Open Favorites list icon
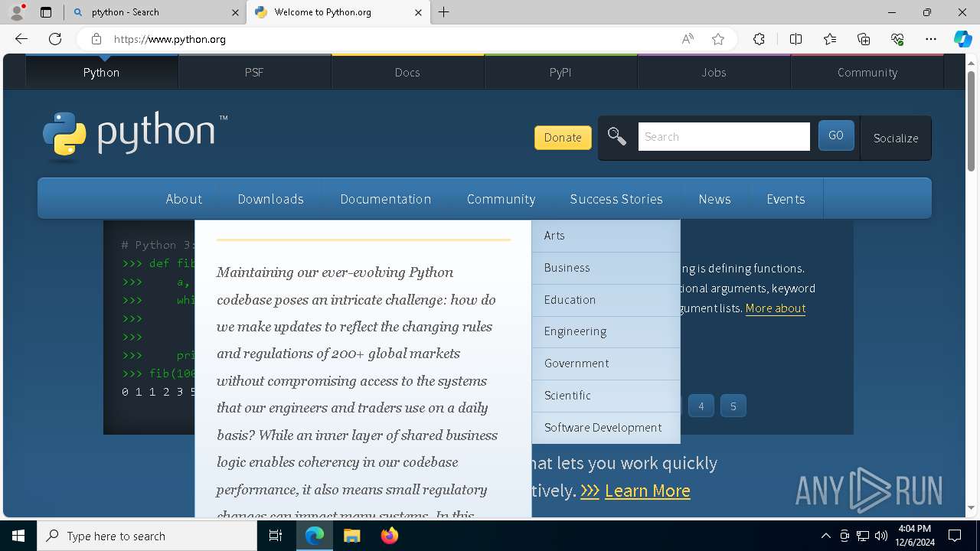The width and height of the screenshot is (980, 551). click(830, 39)
